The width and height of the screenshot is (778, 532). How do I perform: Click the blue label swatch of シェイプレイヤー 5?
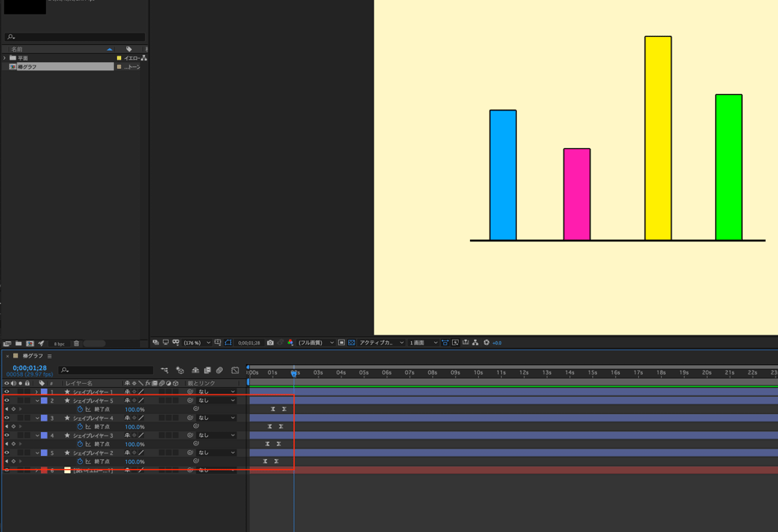(x=44, y=401)
